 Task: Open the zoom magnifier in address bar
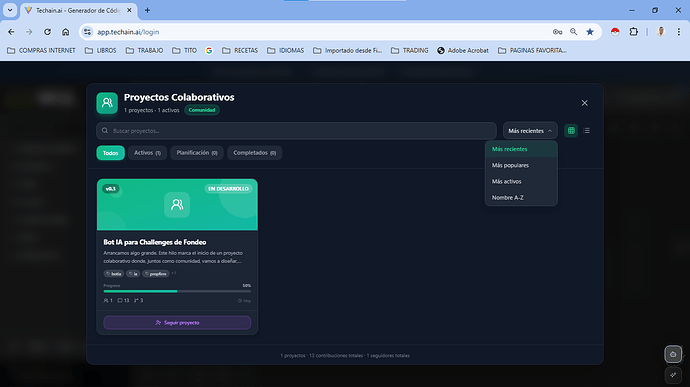[573, 32]
